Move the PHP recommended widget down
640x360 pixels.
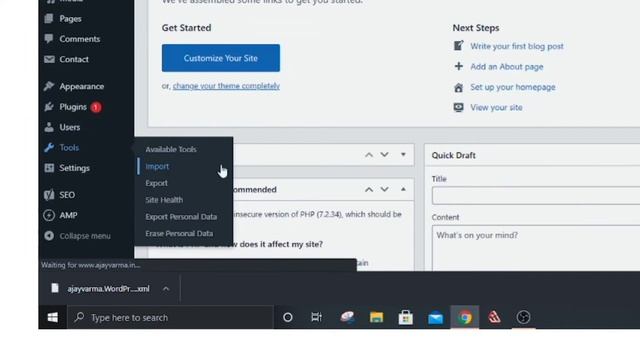pyautogui.click(x=384, y=189)
